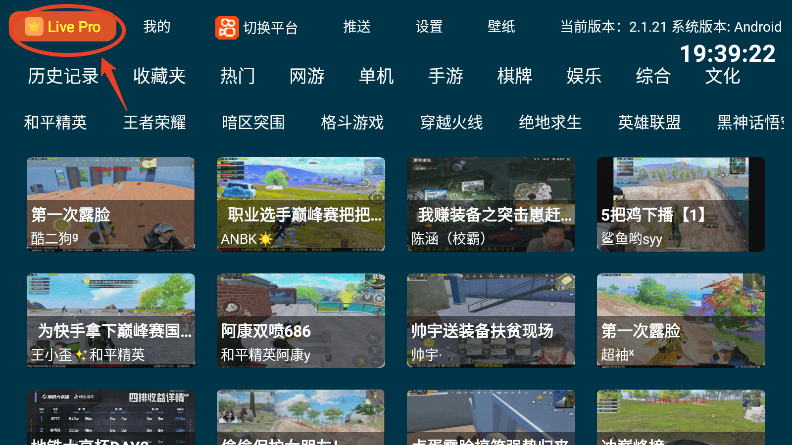The image size is (792, 445).
Task: Choose the 和平精英 game filter
Action: click(56, 122)
